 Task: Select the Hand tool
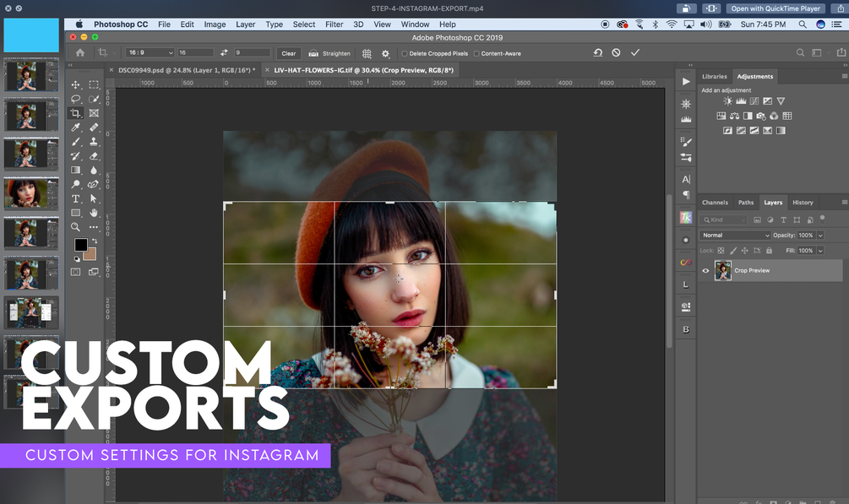pos(94,213)
